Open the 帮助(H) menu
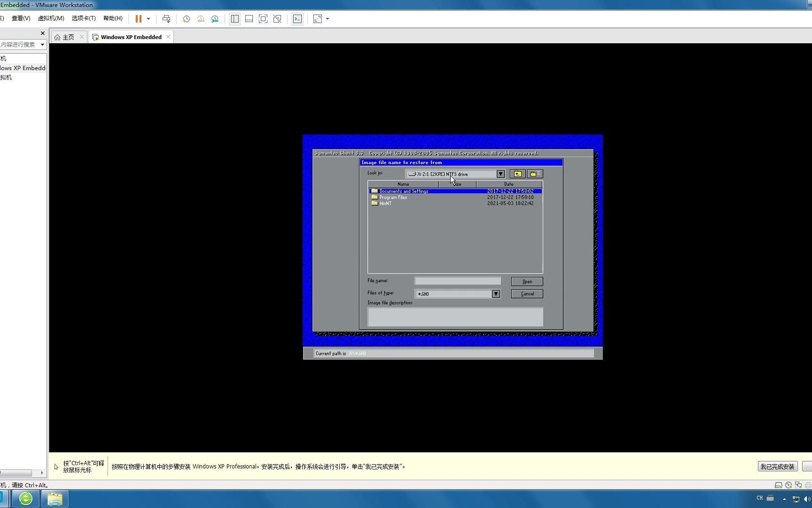 click(x=113, y=18)
